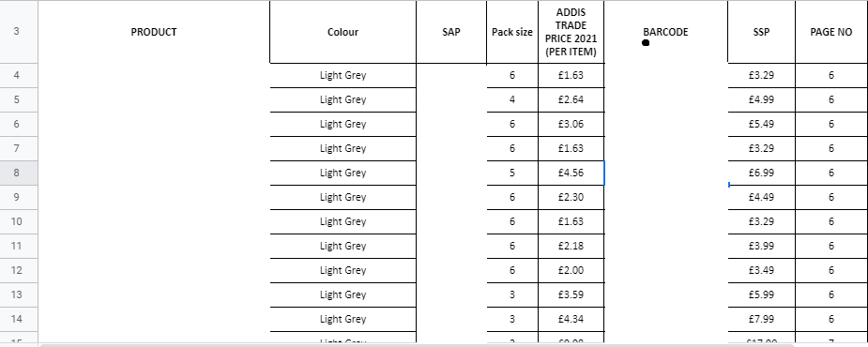Select the PRODUCT header cell

[154, 32]
